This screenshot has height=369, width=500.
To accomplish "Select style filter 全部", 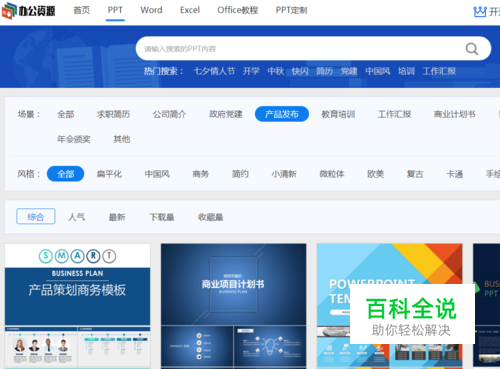I will (65, 174).
